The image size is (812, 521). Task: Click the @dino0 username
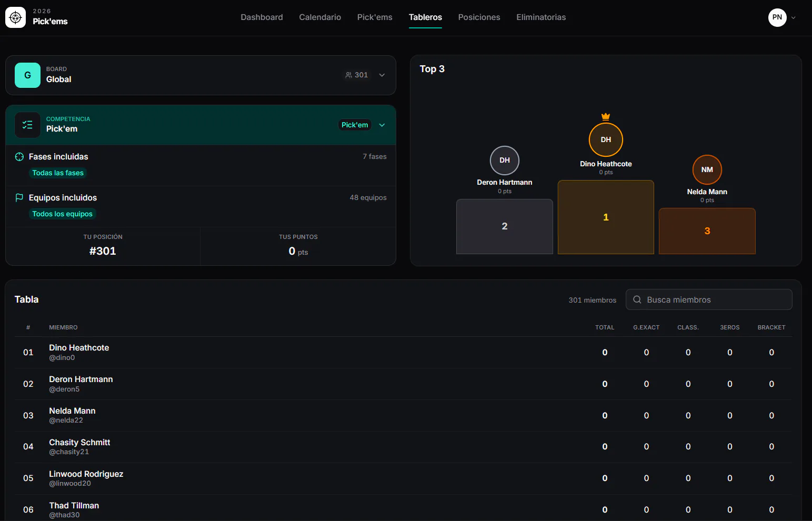(x=62, y=358)
